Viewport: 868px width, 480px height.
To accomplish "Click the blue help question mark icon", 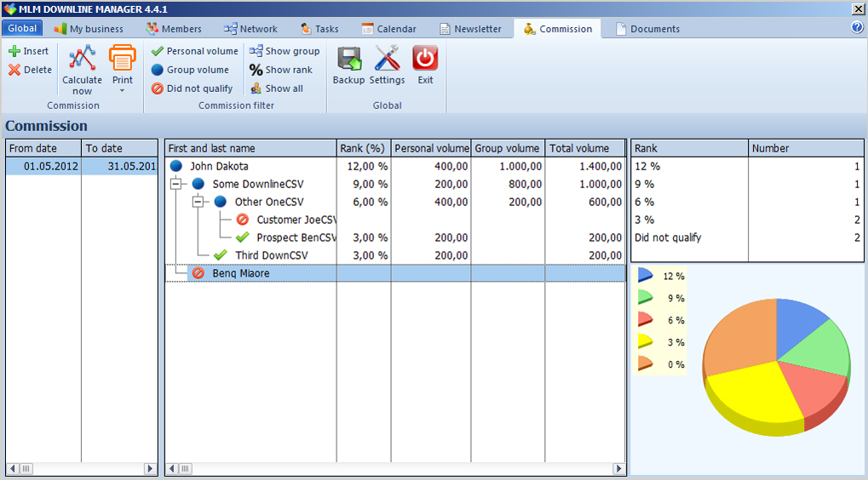I will tap(858, 27).
